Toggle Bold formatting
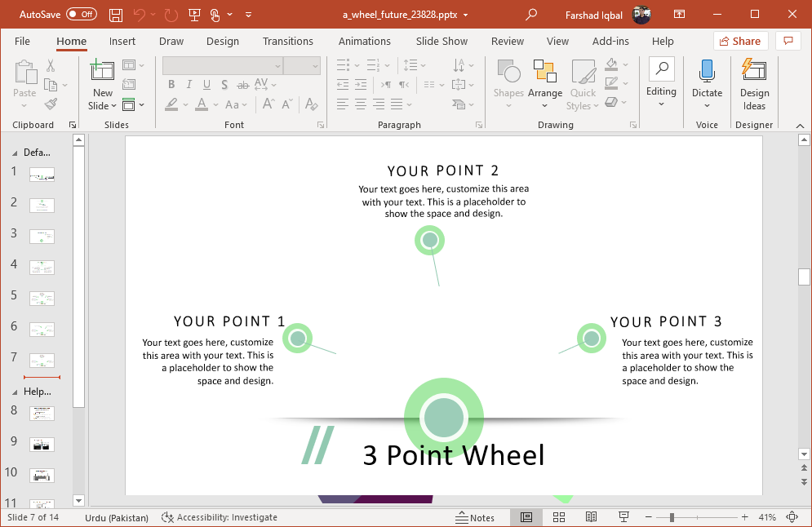 click(171, 85)
